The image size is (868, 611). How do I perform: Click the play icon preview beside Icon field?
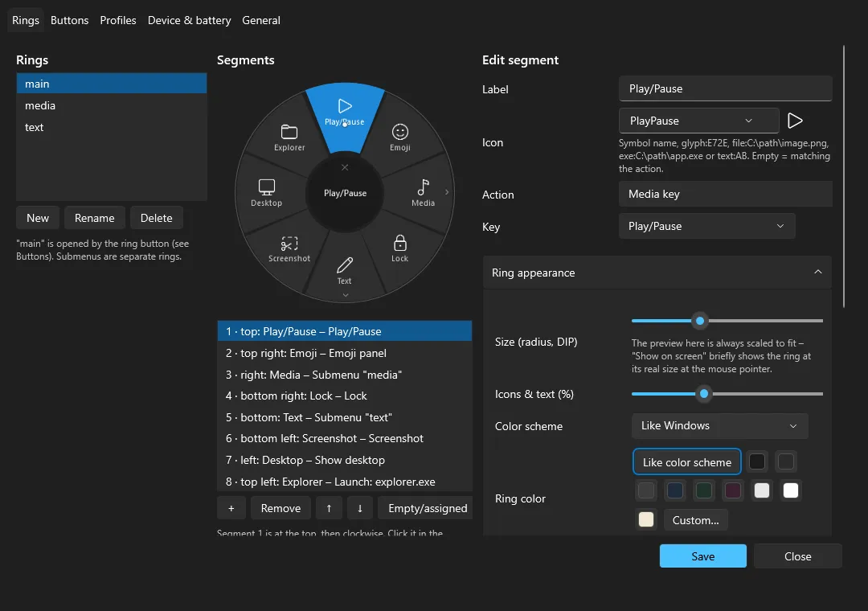coord(795,121)
